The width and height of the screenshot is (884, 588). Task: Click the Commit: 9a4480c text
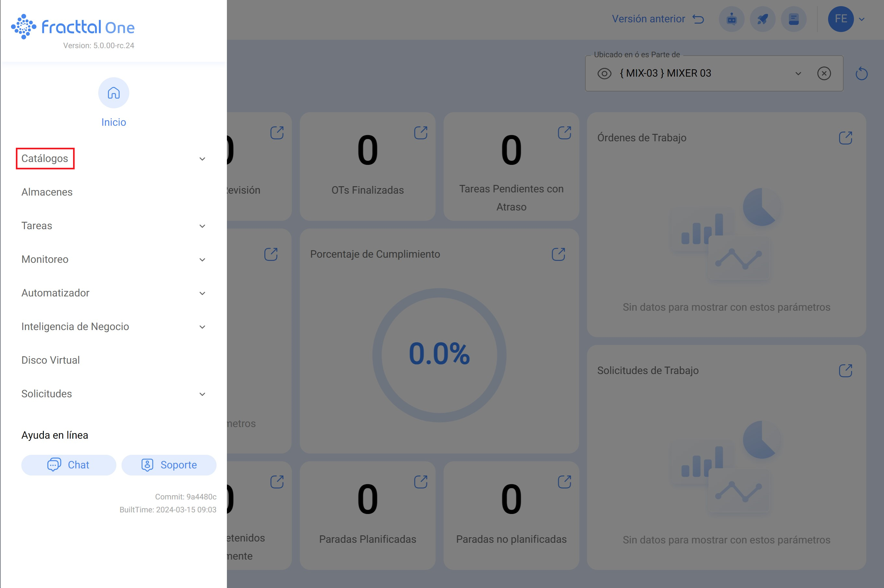tap(186, 497)
